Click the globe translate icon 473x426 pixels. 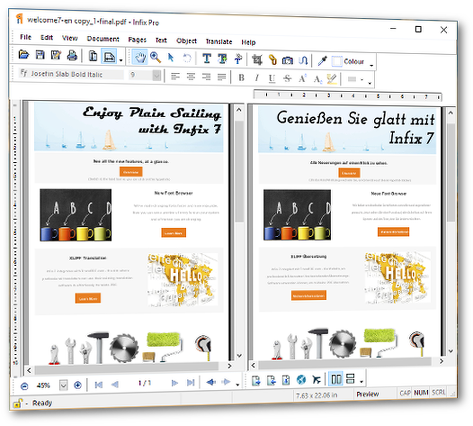[301, 379]
